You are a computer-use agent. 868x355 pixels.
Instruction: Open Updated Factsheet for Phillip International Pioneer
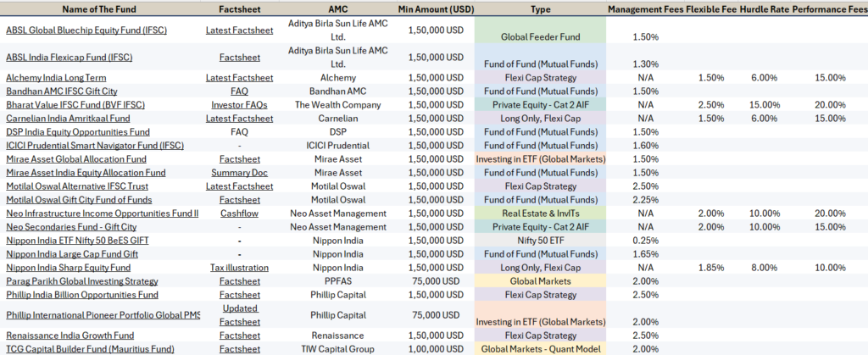pyautogui.click(x=240, y=315)
